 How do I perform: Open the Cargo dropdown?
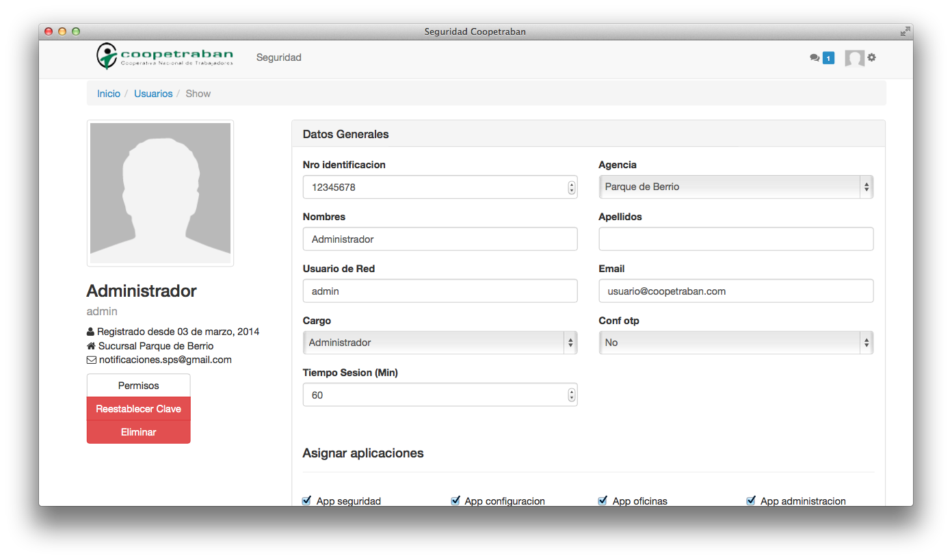point(440,343)
